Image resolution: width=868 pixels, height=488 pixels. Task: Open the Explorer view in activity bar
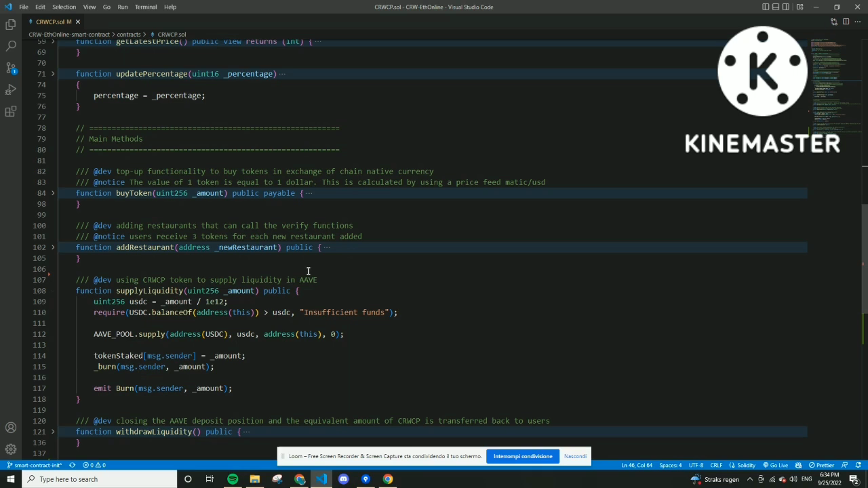pos(11,24)
